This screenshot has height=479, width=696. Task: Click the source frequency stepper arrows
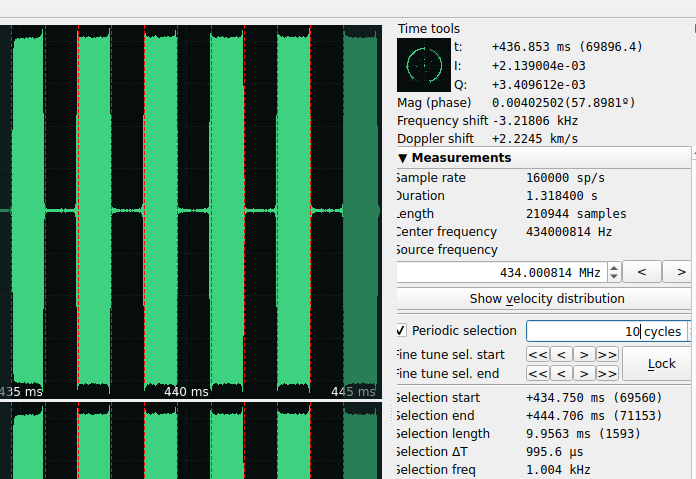(614, 272)
